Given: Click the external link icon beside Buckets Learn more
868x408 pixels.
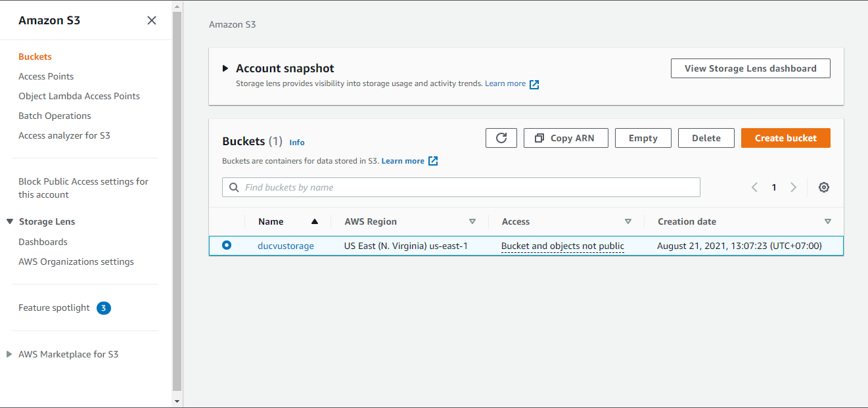Looking at the screenshot, I should pos(433,161).
